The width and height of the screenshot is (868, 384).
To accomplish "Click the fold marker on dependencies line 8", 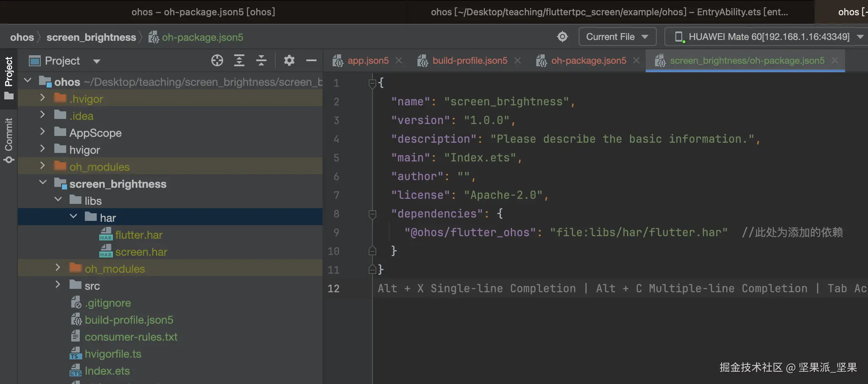I will (372, 214).
